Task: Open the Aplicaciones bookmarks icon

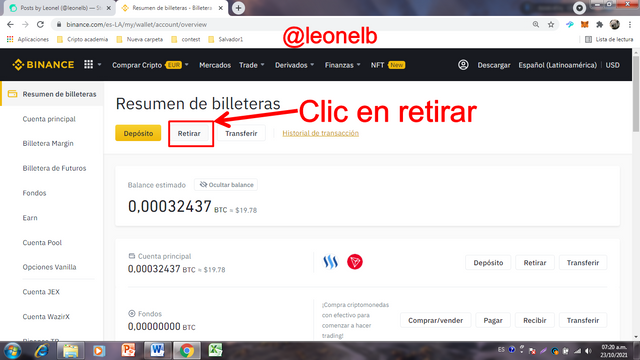Action: coord(10,39)
